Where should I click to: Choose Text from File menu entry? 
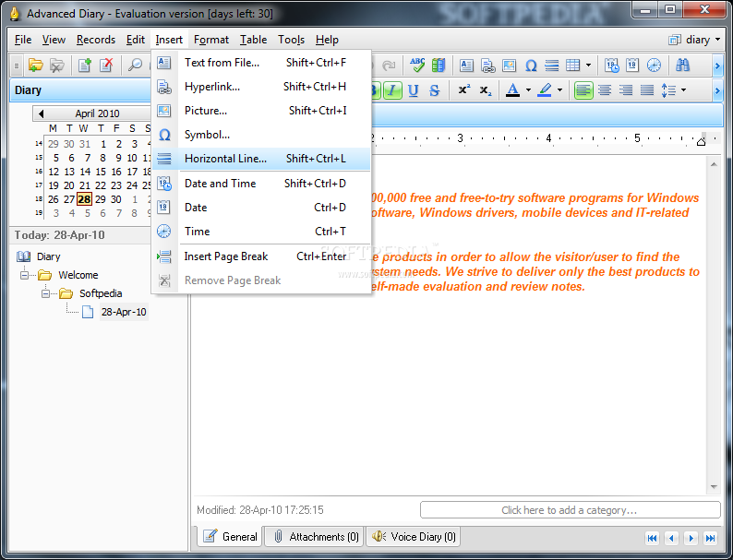261,63
